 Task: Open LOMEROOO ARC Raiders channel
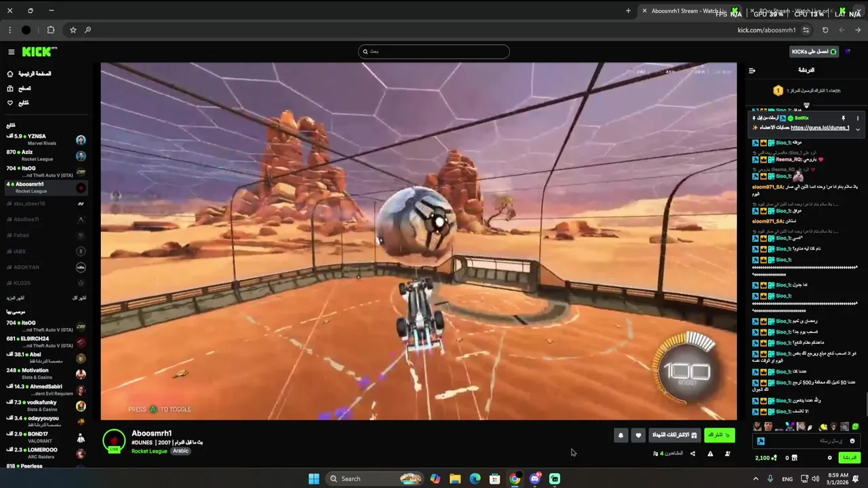click(x=46, y=453)
